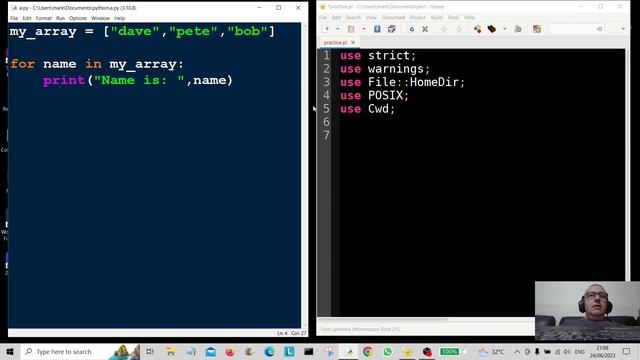This screenshot has width=640, height=360.
Task: Open the View menu in Geany
Action: tap(371, 18)
